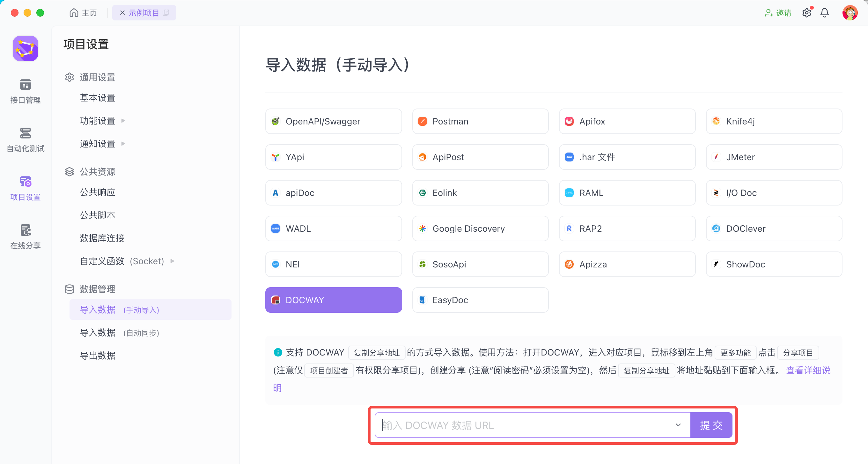Viewport: 868px width, 464px height.
Task: Select the Knife4j import option
Action: 774,121
